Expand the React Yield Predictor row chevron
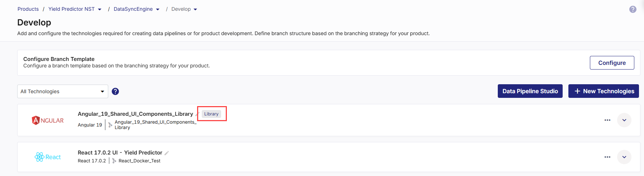The image size is (644, 176). pyautogui.click(x=624, y=157)
